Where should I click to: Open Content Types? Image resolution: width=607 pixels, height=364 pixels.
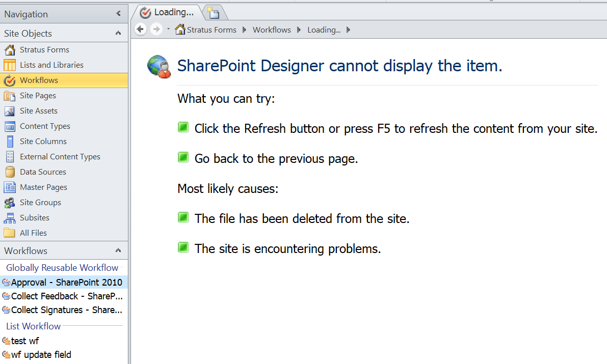[64, 126]
